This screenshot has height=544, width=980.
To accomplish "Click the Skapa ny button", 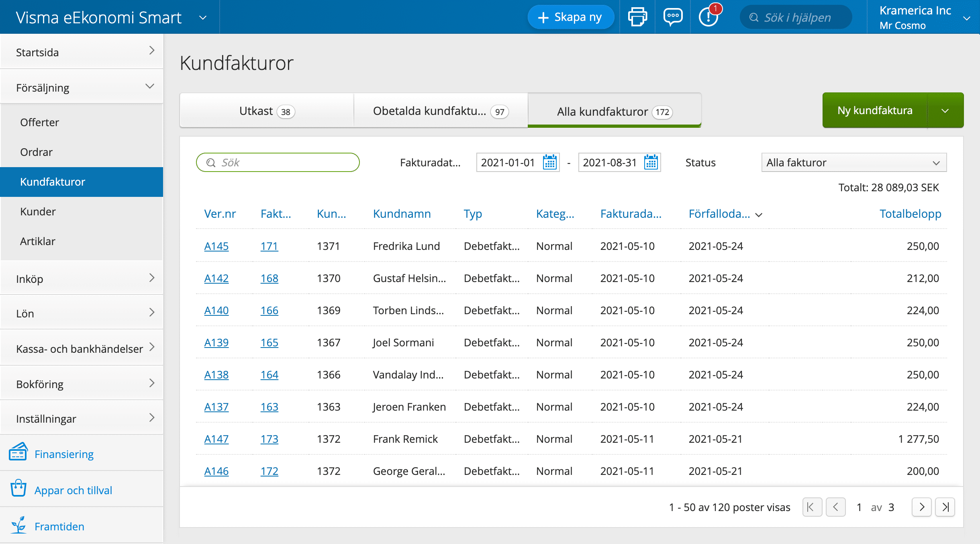I will pos(570,17).
